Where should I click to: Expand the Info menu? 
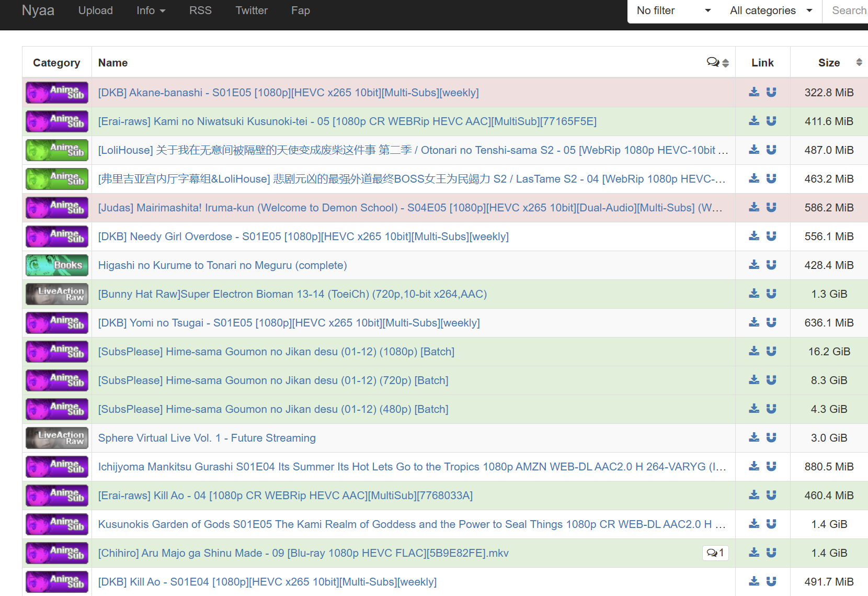pyautogui.click(x=151, y=10)
